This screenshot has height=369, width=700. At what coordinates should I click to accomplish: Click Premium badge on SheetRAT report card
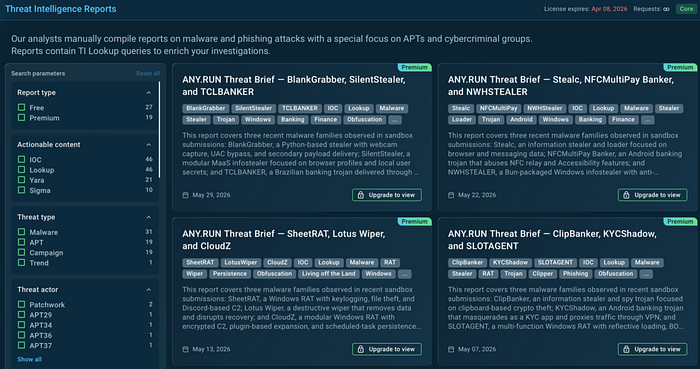tap(414, 222)
